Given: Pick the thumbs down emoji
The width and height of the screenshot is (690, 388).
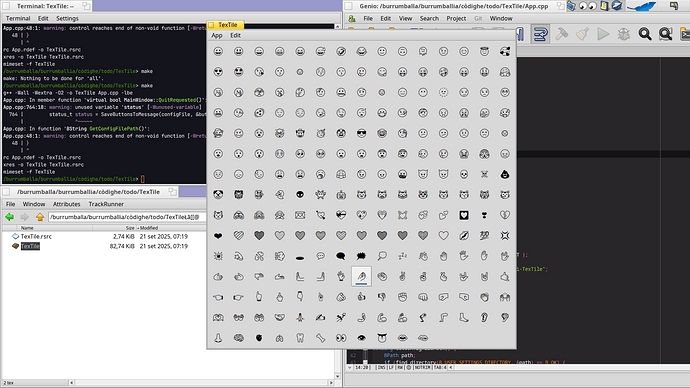Looking at the screenshot, I should pos(382,297).
